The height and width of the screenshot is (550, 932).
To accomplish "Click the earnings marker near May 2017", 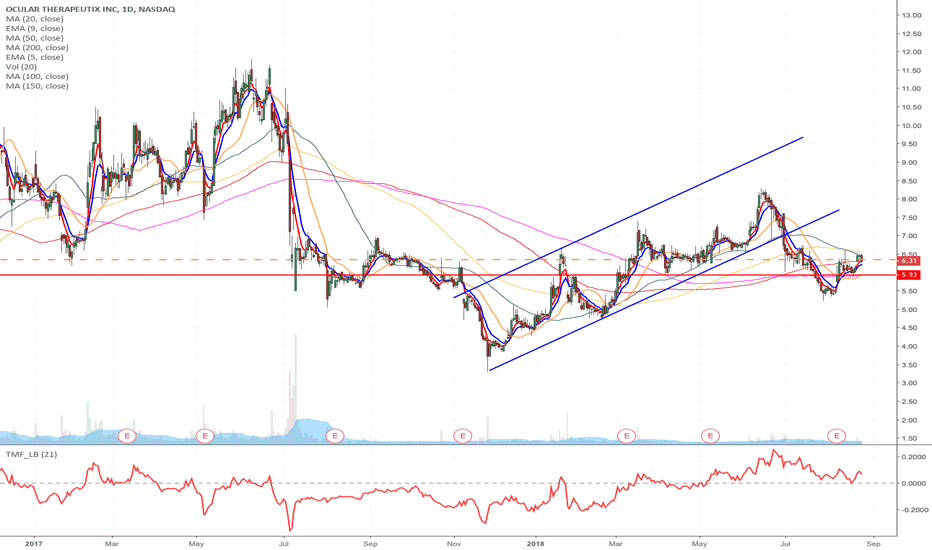I will click(205, 436).
